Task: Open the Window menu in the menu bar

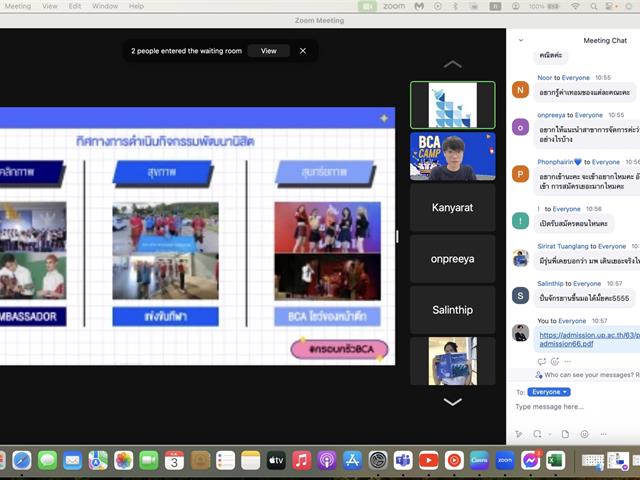Action: (x=105, y=6)
